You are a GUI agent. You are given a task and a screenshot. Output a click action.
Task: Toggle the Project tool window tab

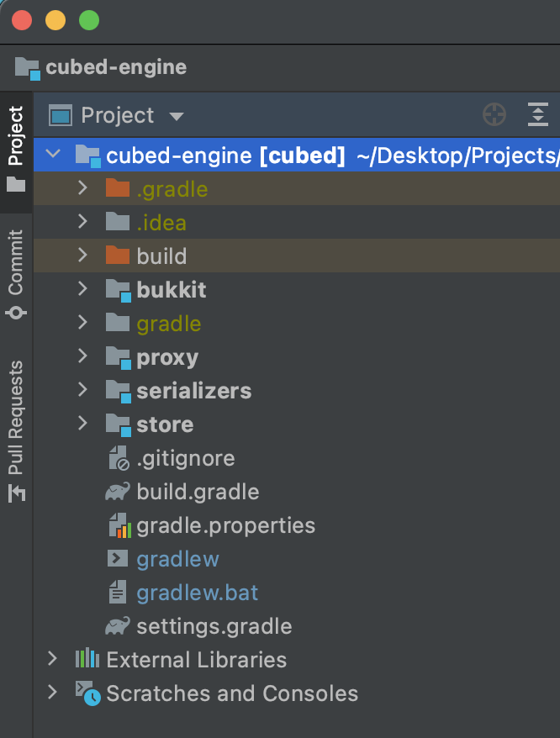coord(16,145)
